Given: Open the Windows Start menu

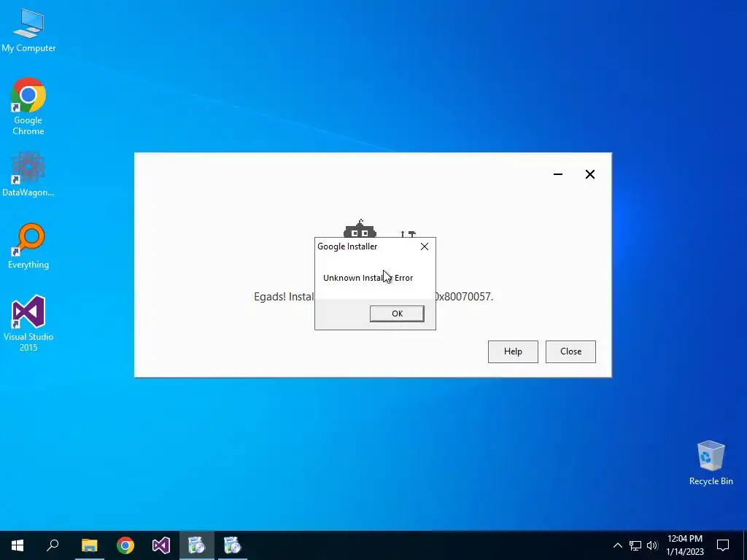Looking at the screenshot, I should (18, 545).
